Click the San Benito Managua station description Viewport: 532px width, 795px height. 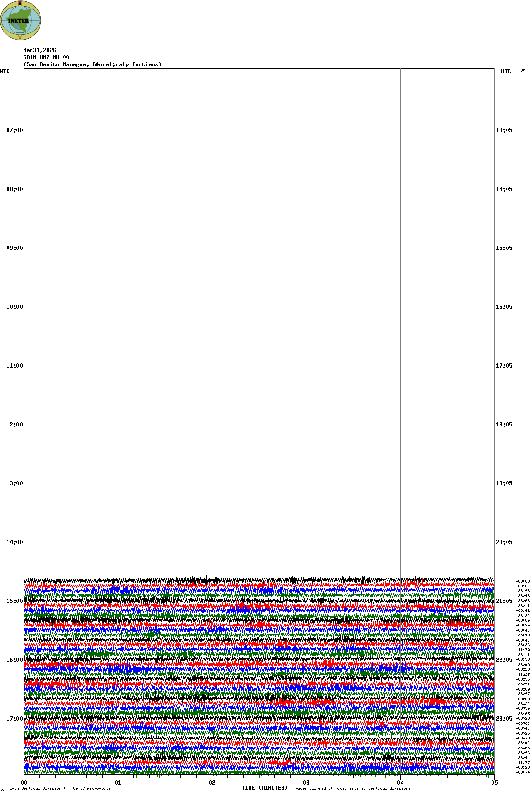click(x=92, y=64)
